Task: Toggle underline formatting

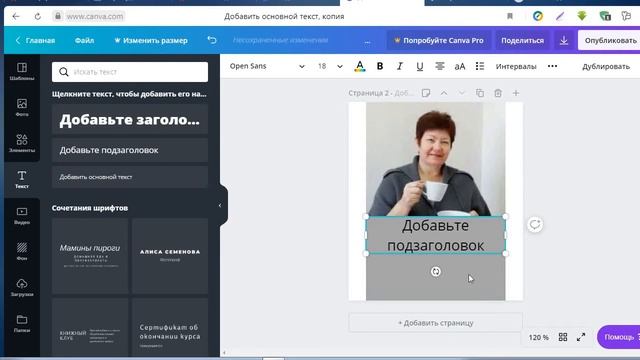Action: (420, 66)
